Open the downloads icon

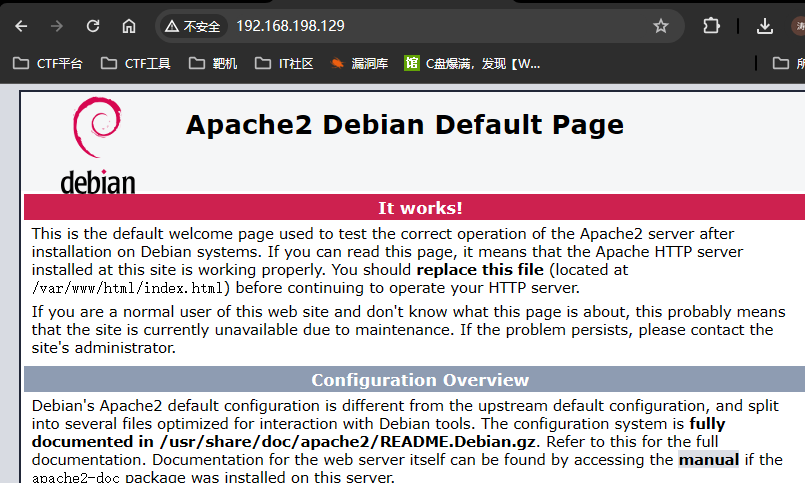pos(765,26)
